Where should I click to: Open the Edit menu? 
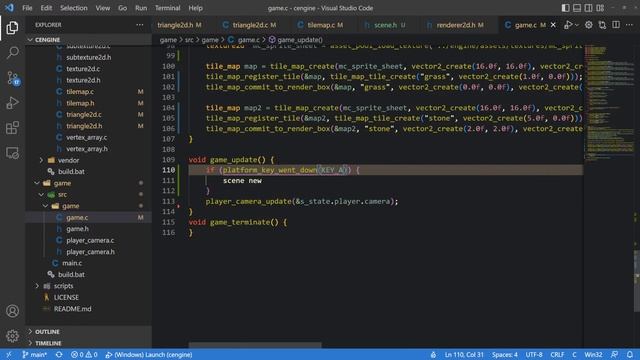46,8
